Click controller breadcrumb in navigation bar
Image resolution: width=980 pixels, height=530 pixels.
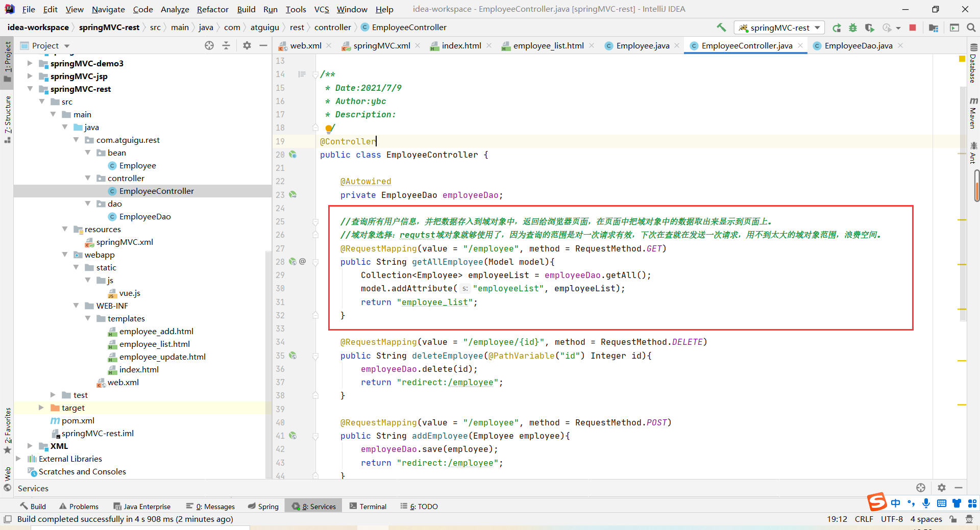click(333, 28)
